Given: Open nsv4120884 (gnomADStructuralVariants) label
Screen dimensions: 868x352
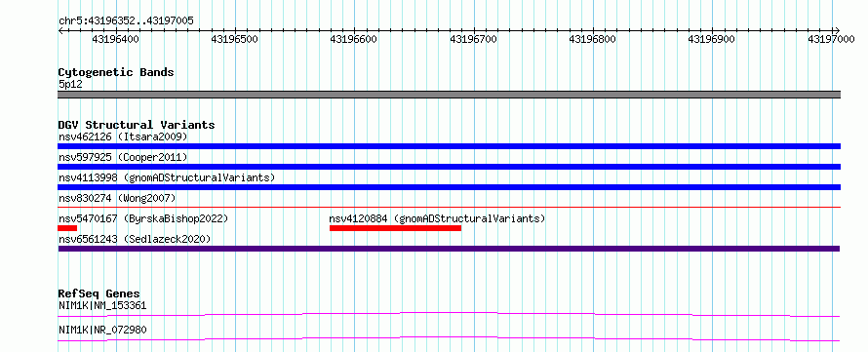Looking at the screenshot, I should tap(437, 218).
